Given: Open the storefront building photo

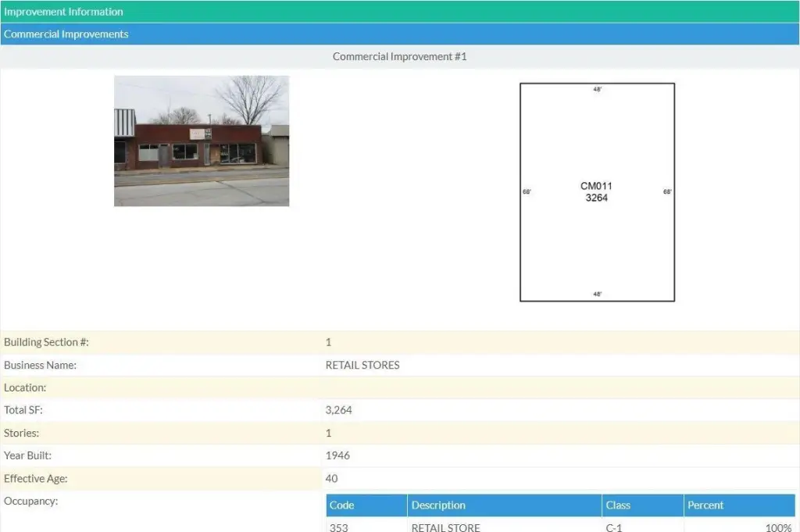Looking at the screenshot, I should 202,141.
